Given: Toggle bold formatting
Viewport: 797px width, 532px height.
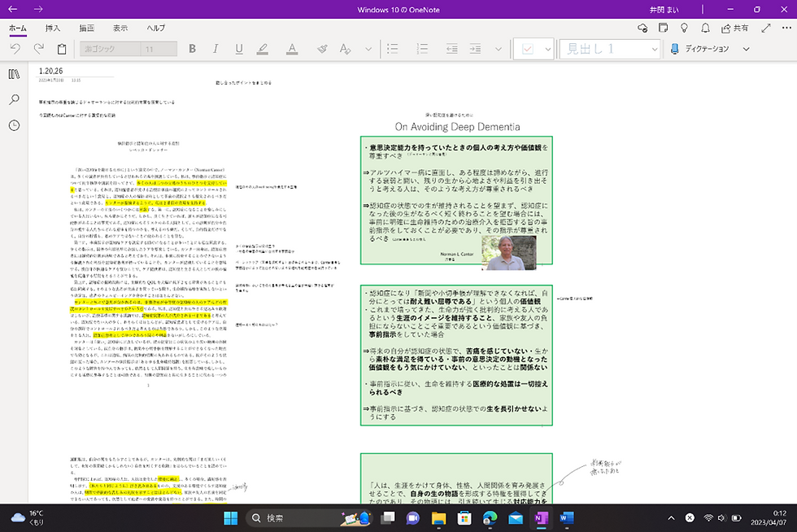Looking at the screenshot, I should pos(192,49).
